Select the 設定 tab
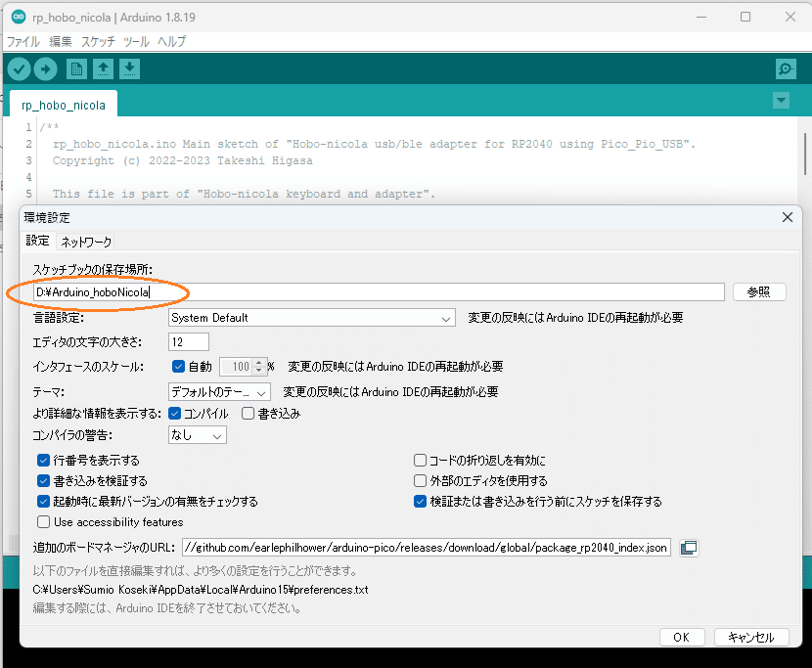Viewport: 812px width, 668px height. point(37,241)
